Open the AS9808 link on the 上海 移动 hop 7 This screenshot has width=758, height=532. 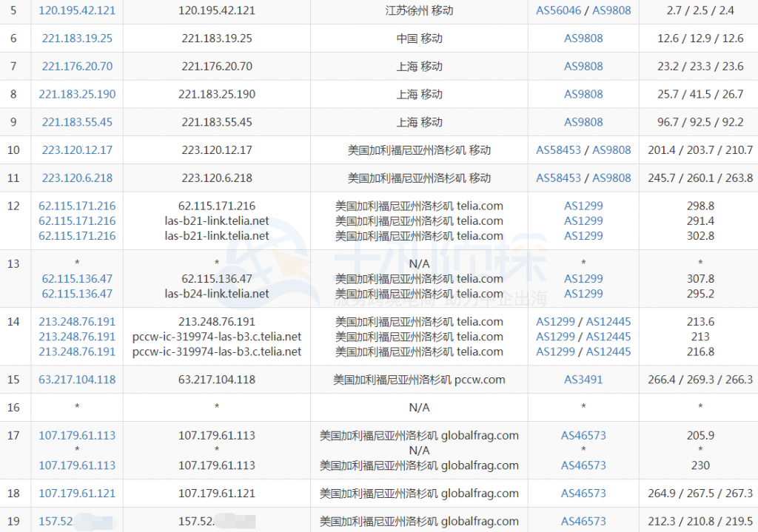pyautogui.click(x=583, y=67)
